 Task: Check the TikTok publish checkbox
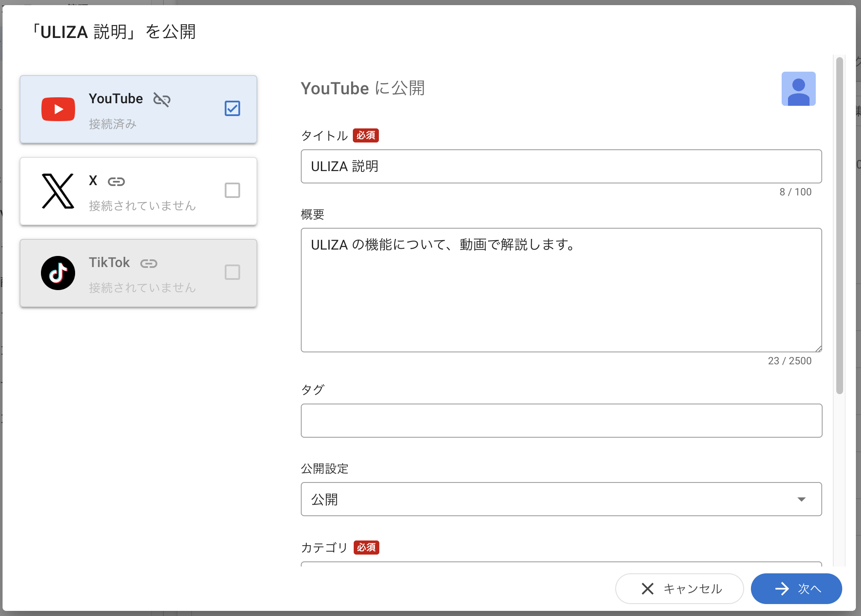(232, 272)
